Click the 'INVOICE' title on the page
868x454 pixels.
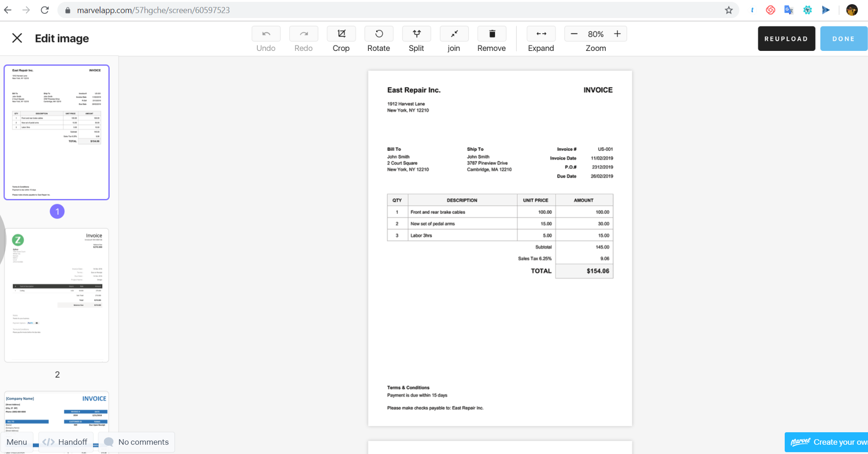598,90
